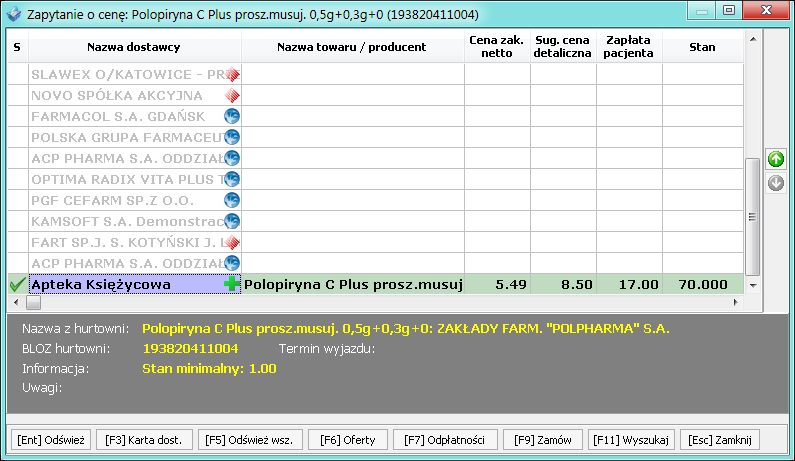Click horizontal scrollbar left arrow
This screenshot has height=461, width=795.
pos(16,302)
